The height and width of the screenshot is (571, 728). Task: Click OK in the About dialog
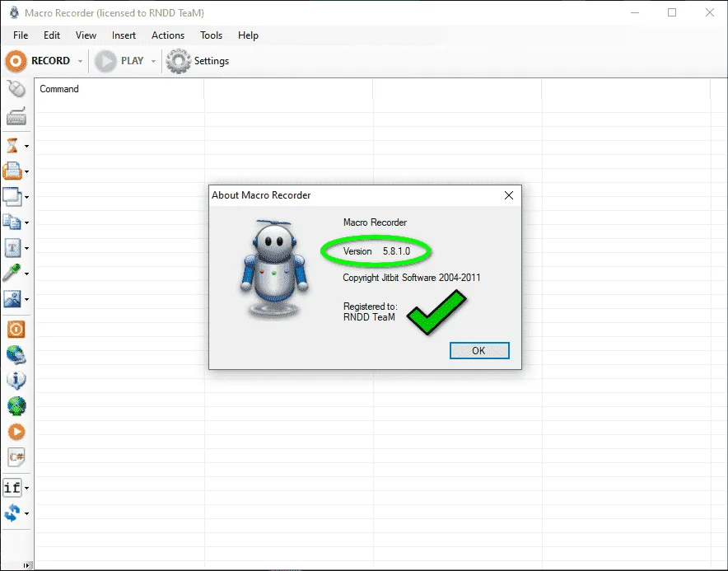point(479,351)
